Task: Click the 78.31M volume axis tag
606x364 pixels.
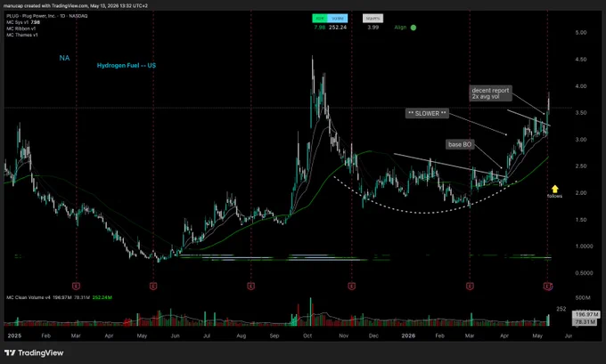Action: (586, 321)
